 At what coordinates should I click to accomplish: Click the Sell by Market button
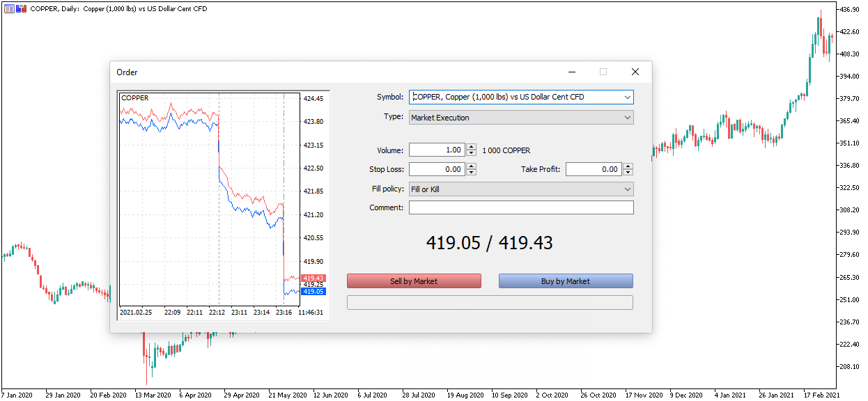pos(414,281)
